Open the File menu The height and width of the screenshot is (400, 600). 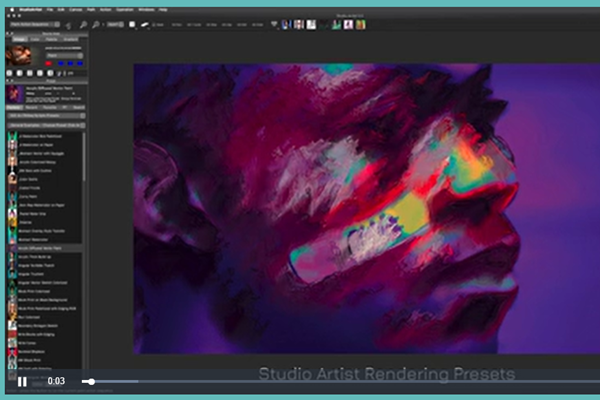(50, 10)
